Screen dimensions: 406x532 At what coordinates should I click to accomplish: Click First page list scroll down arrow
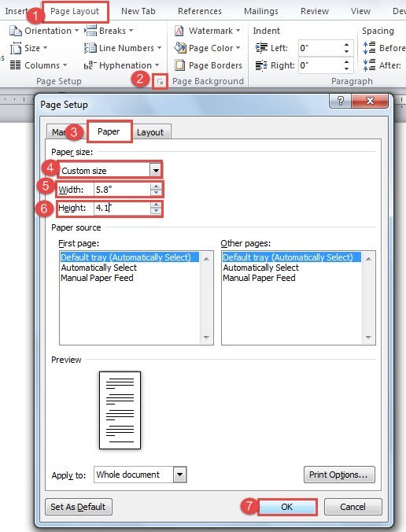coord(206,338)
